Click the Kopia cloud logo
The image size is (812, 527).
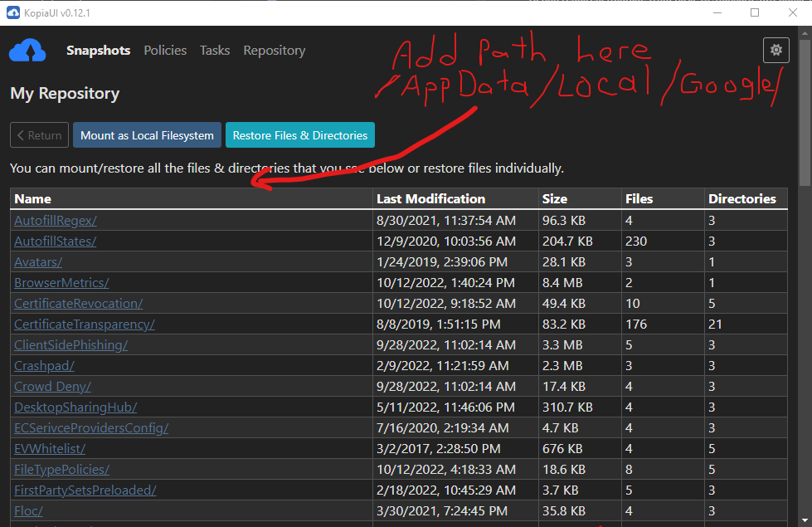(x=27, y=50)
